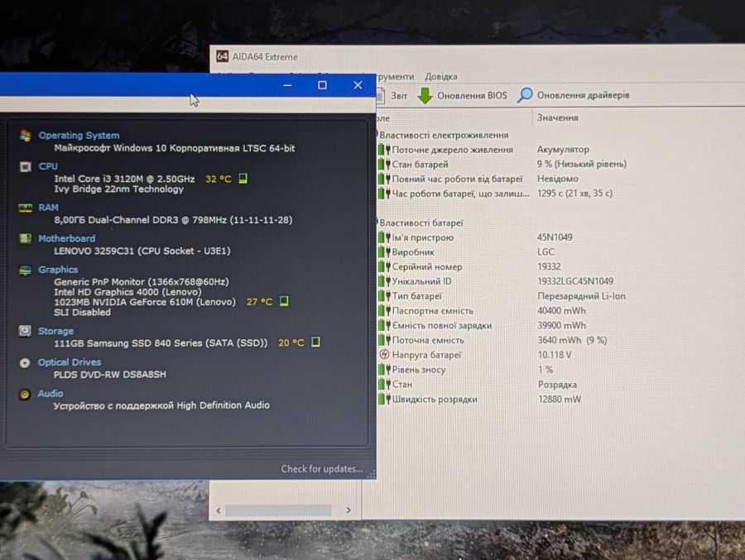Click the icon beside Виробник row
Screen dimensions: 745x560
click(x=384, y=252)
